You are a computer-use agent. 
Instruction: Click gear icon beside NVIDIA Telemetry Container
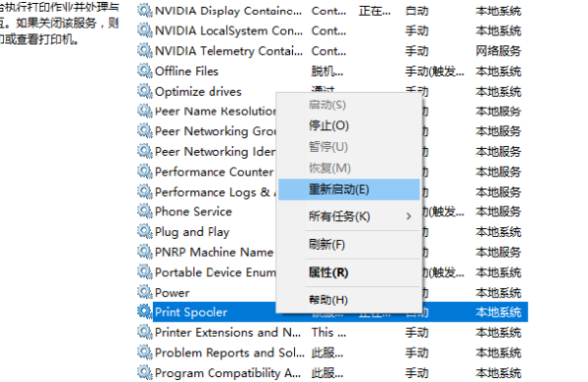145,51
